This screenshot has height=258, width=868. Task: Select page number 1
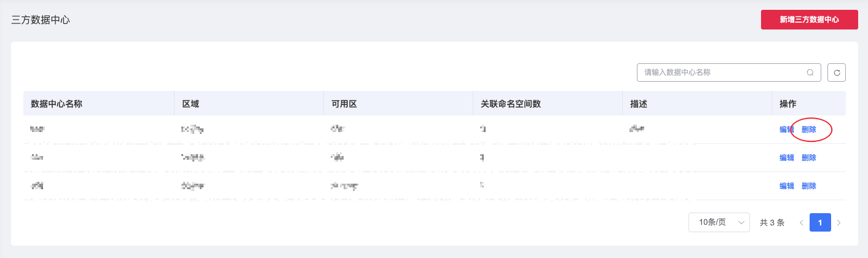tap(820, 222)
